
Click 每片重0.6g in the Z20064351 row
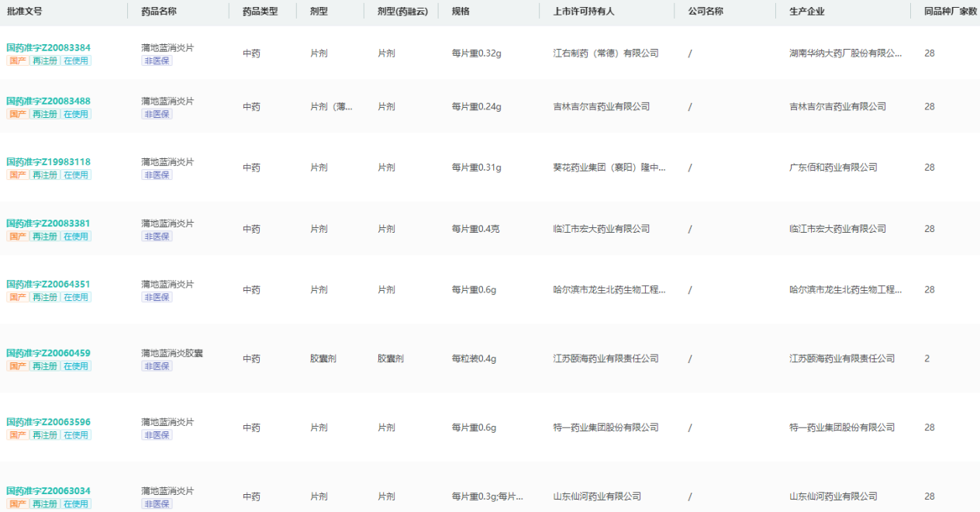pyautogui.click(x=474, y=290)
